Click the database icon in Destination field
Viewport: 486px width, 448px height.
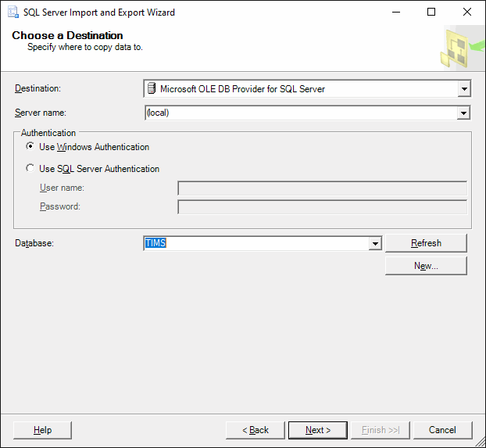pyautogui.click(x=152, y=88)
